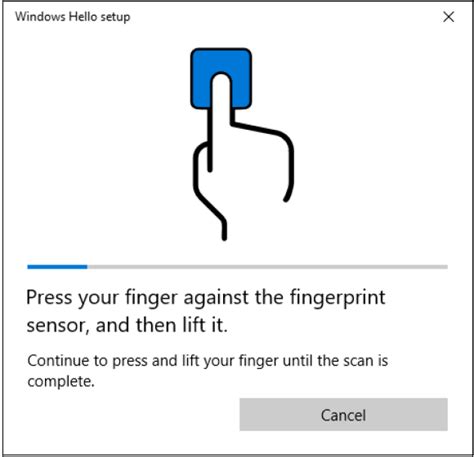This screenshot has height=457, width=474.
Task: Click the gray unfilled portion of the progress bar
Action: click(267, 267)
